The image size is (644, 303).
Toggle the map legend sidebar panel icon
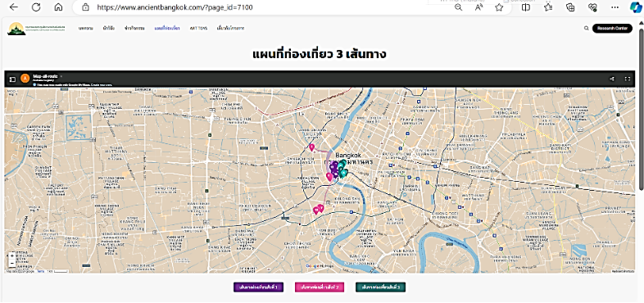[x=12, y=79]
